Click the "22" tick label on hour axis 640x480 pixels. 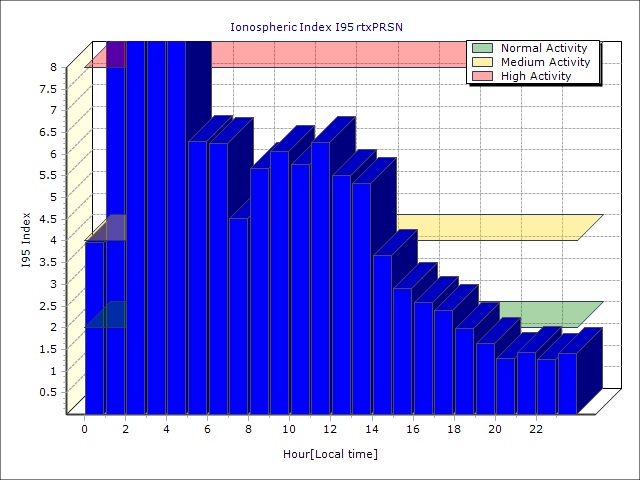click(x=536, y=428)
